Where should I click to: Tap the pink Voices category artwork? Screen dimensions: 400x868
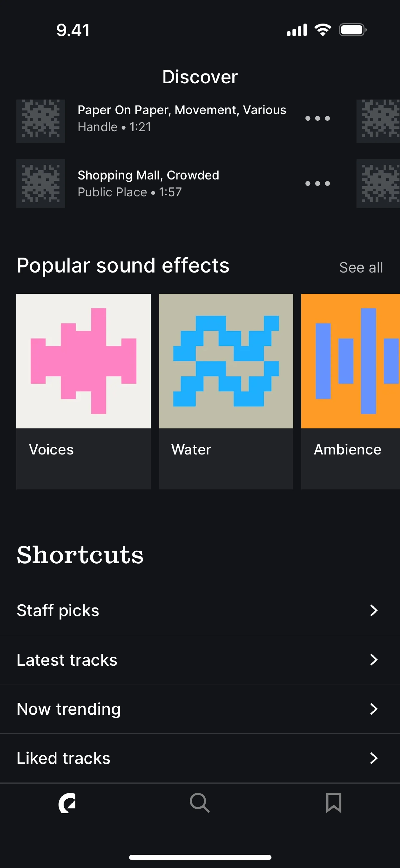(84, 361)
